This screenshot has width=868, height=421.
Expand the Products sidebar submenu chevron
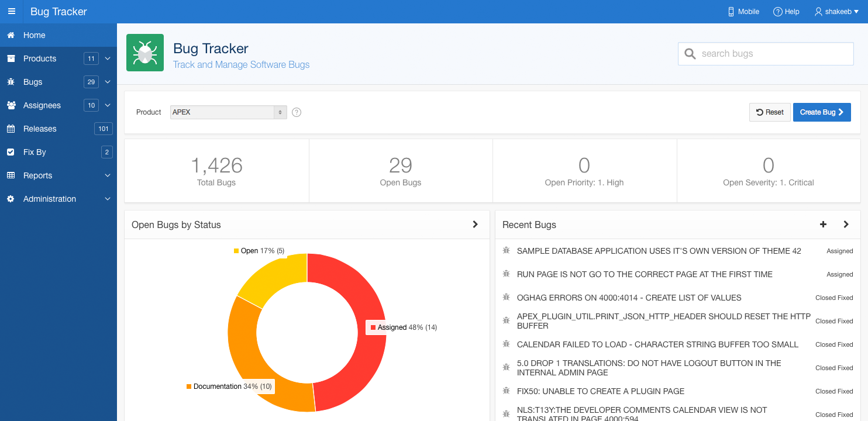pos(108,58)
